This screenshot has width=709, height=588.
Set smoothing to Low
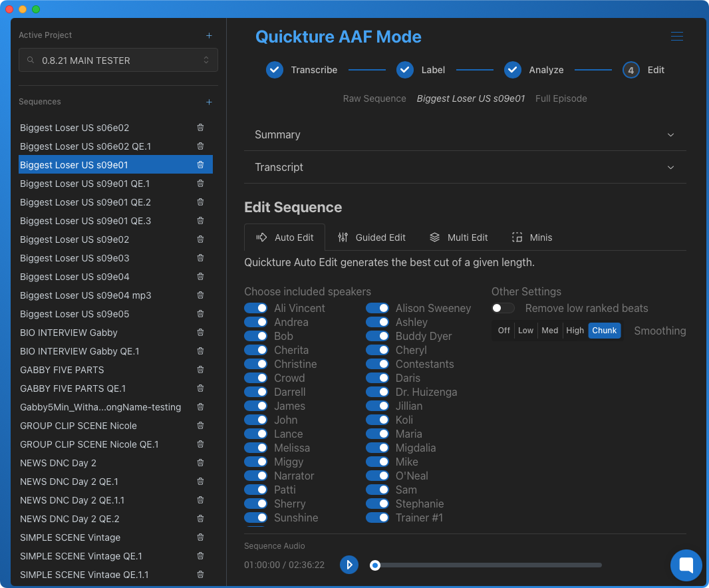[x=525, y=331]
